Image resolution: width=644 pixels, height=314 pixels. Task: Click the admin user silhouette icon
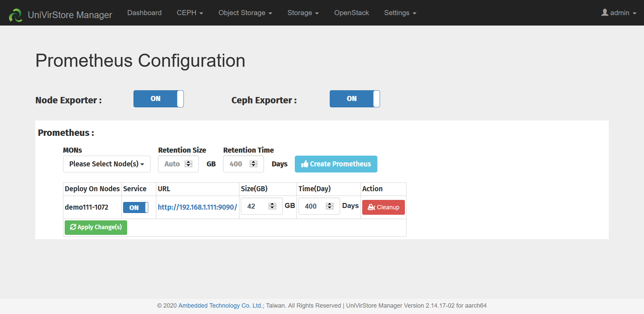(x=605, y=12)
